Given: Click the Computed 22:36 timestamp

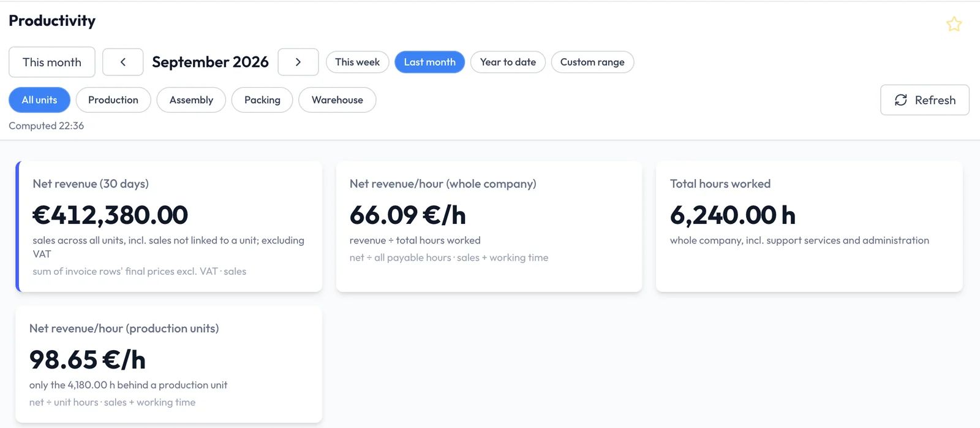Looking at the screenshot, I should tap(47, 126).
